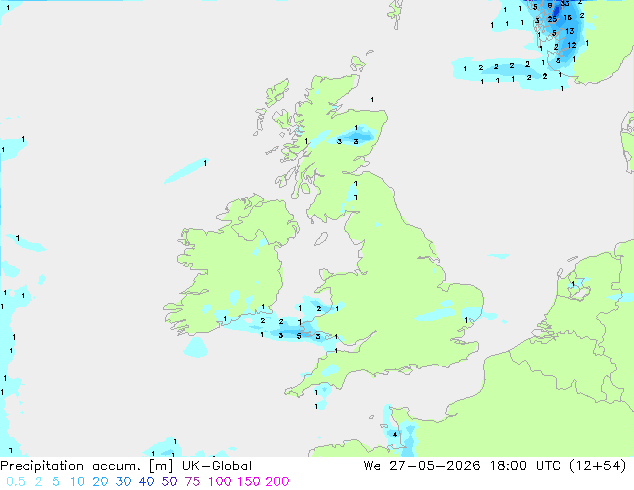This screenshot has height=490, width=634.
Task: Select the 50 purple legend value
Action: click(x=169, y=482)
